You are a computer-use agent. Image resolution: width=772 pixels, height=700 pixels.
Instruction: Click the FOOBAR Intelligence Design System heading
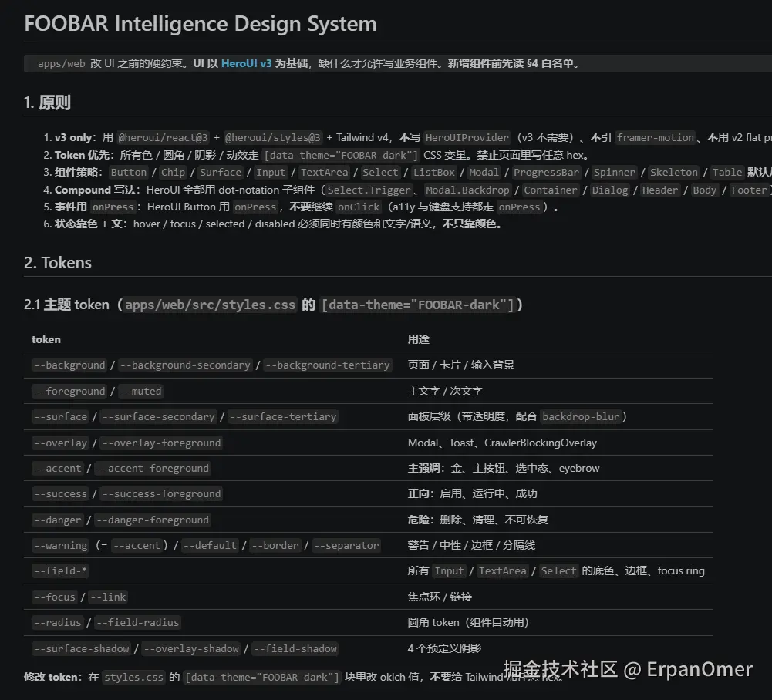click(x=201, y=24)
